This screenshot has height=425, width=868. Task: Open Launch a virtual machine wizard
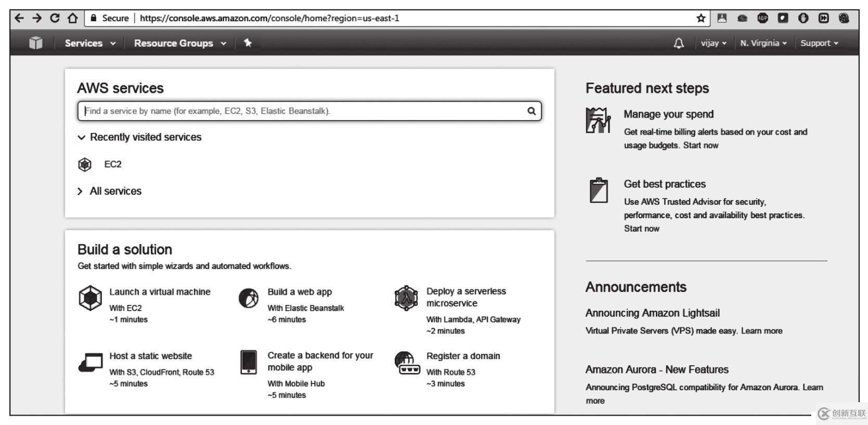click(160, 292)
